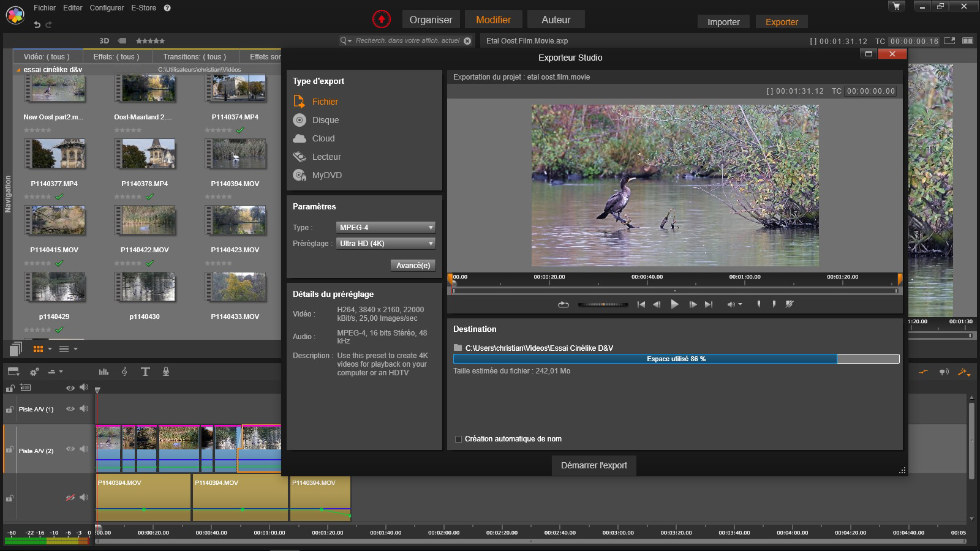
Task: Click the shuttle speed slider in preview
Action: pos(603,304)
